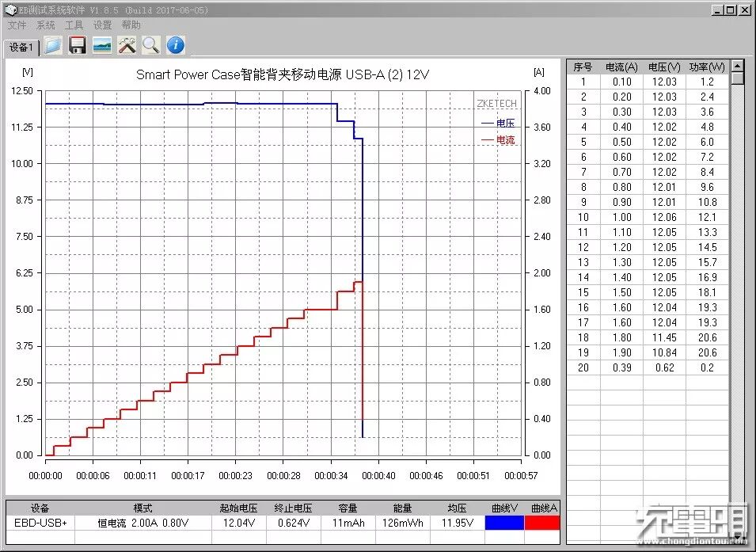Viewport: 756px width, 552px height.
Task: Open settings via hammer and wrench icon
Action: tap(127, 45)
